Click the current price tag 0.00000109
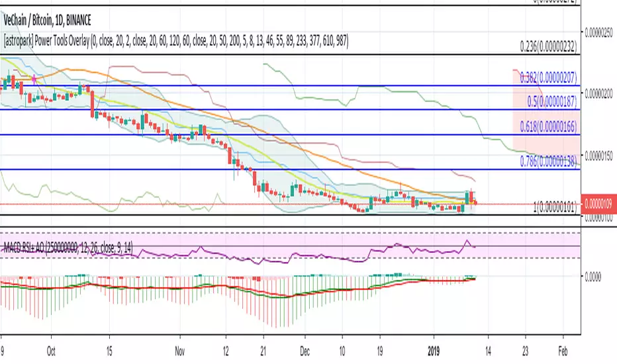The height and width of the screenshot is (364, 617). tap(598, 204)
